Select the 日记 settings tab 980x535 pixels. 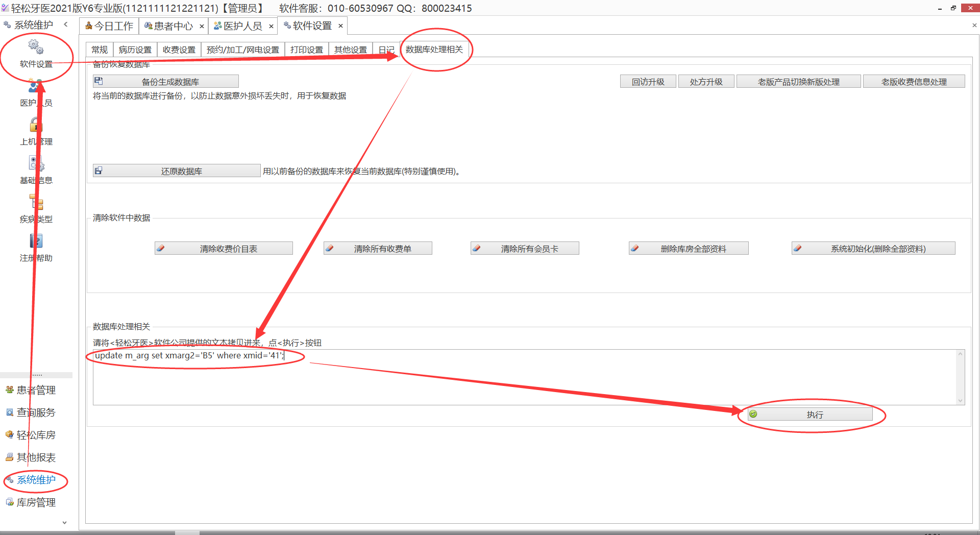click(386, 50)
